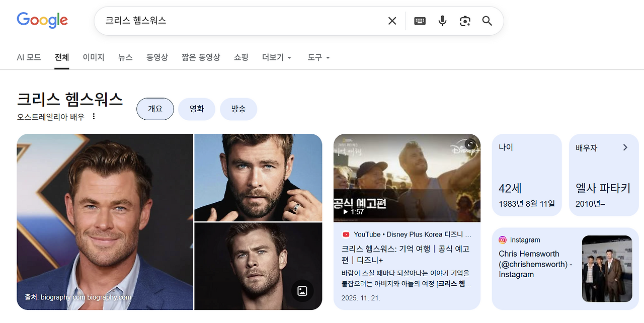The height and width of the screenshot is (323, 644).
Task: Expand the 도구 dropdown
Action: coord(319,57)
